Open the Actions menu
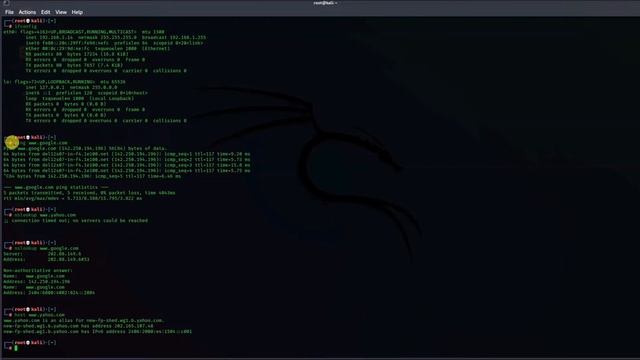Screen dimensions: 640x360 [x=27, y=12]
